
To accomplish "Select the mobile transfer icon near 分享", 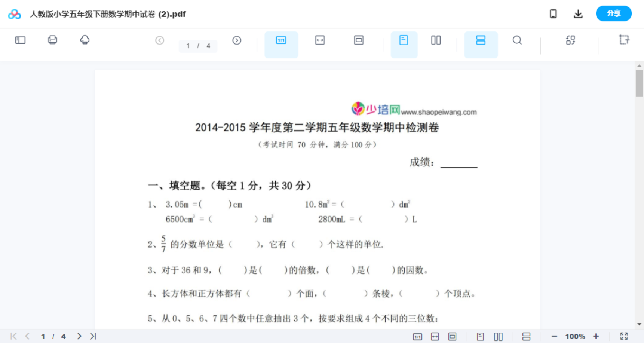I will click(x=553, y=13).
